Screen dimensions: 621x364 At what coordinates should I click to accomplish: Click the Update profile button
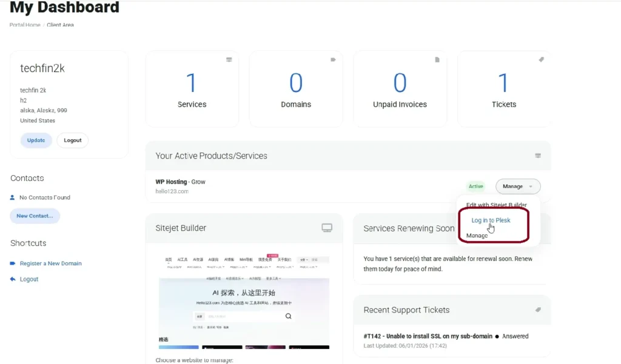(x=36, y=141)
